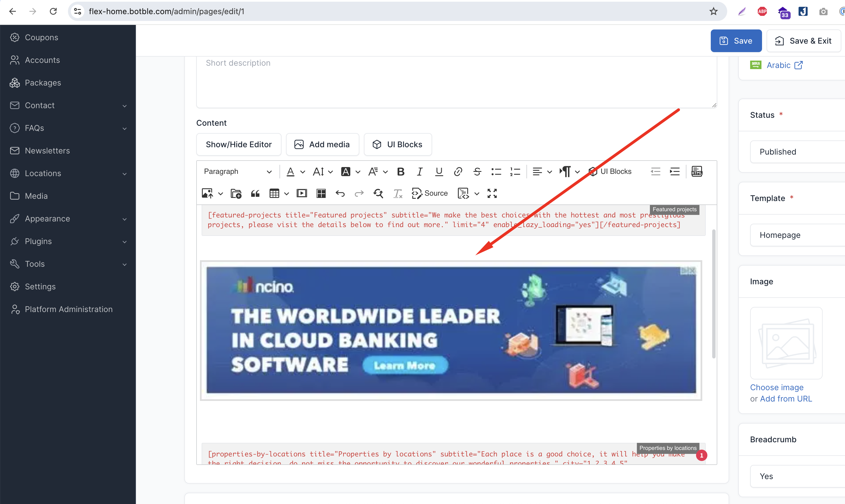Click the UI Blocks button above editor
The image size is (845, 504).
click(398, 144)
